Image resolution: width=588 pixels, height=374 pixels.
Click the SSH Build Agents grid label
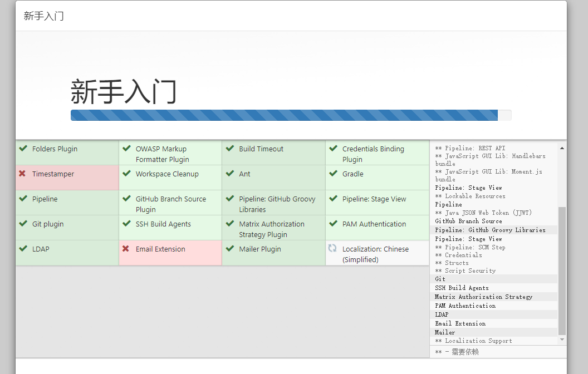click(x=163, y=224)
